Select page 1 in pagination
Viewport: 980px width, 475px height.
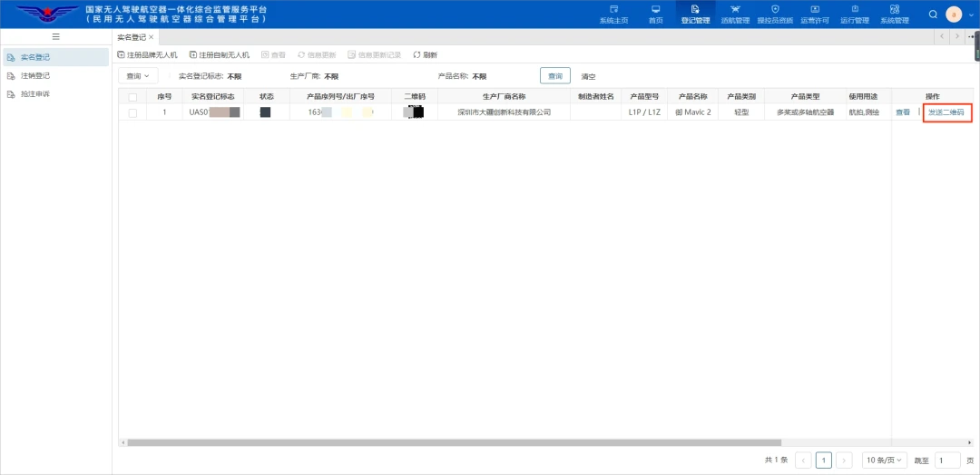point(824,460)
